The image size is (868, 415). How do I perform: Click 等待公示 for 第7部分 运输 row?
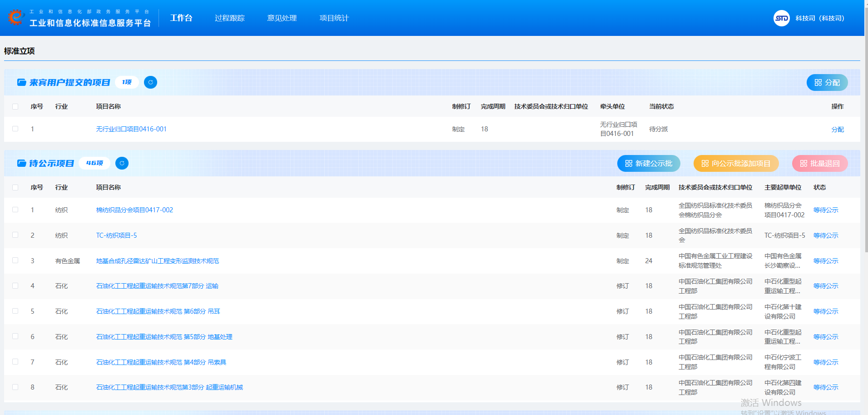(x=826, y=286)
